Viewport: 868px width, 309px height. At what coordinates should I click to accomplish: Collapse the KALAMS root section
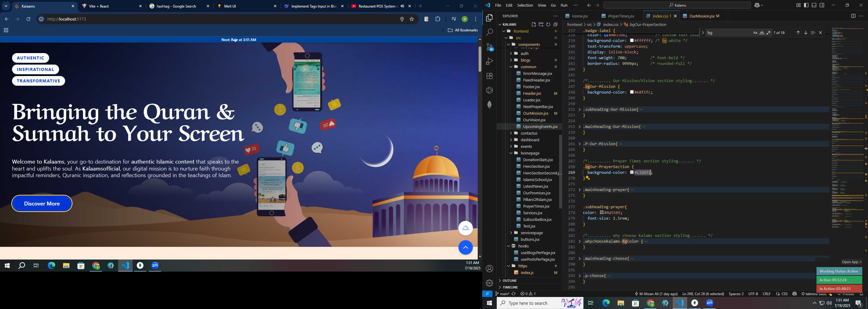point(509,24)
